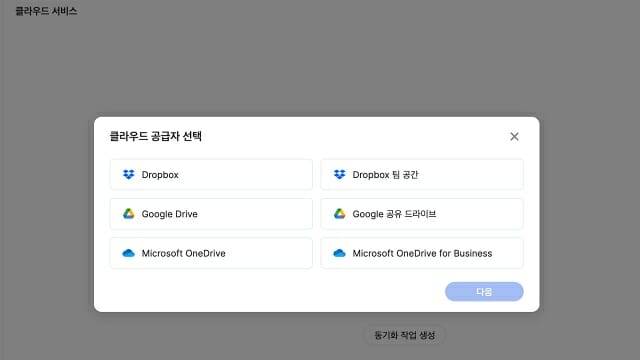Click the Dropbox logo icon

click(129, 175)
